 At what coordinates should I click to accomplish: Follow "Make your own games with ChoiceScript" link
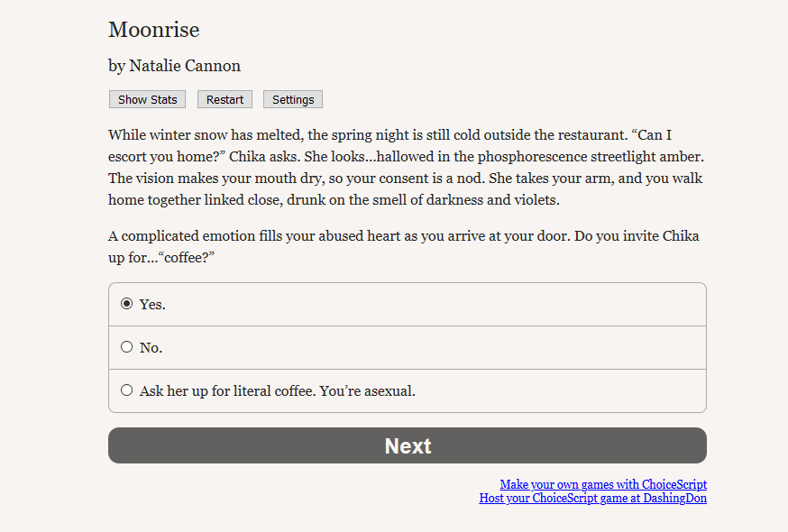tap(603, 484)
